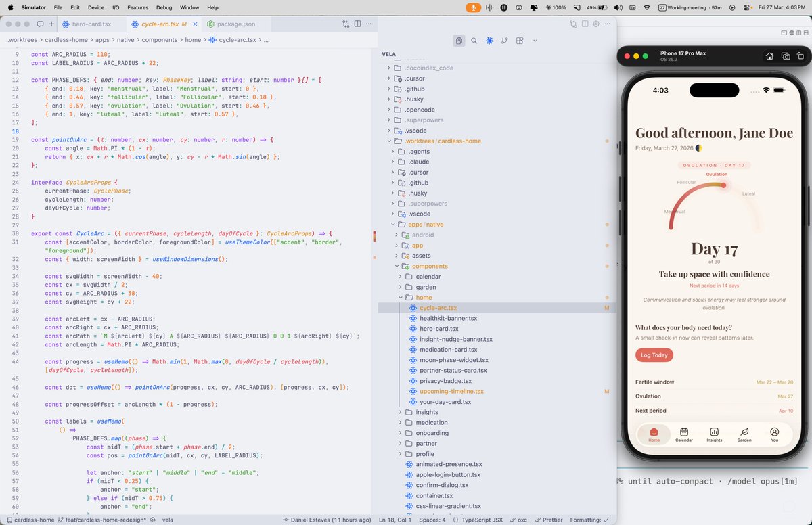This screenshot has width=812, height=525.
Task: Switch to the hero-card.tsx tab
Action: (x=91, y=24)
